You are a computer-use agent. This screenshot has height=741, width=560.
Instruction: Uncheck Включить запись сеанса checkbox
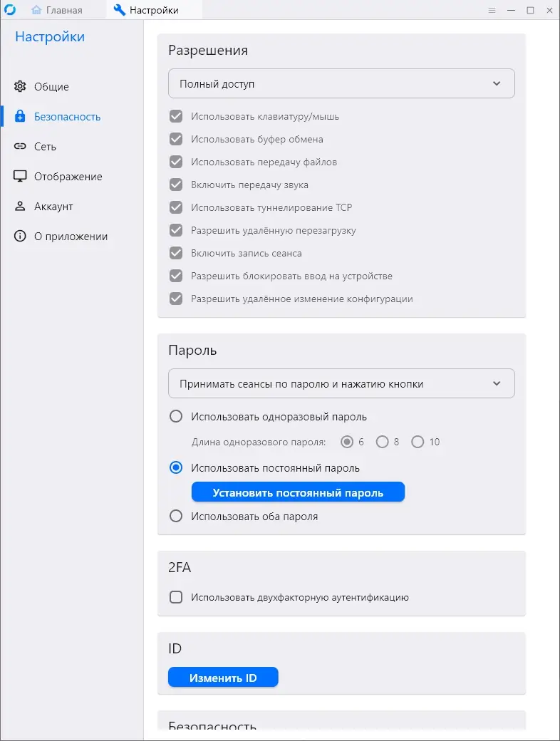pyautogui.click(x=176, y=254)
